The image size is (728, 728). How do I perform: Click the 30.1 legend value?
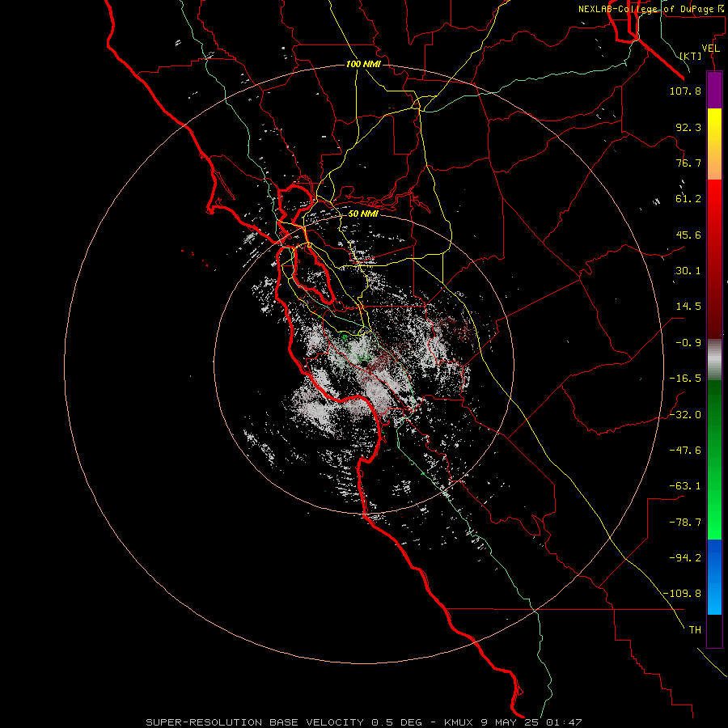coord(688,271)
